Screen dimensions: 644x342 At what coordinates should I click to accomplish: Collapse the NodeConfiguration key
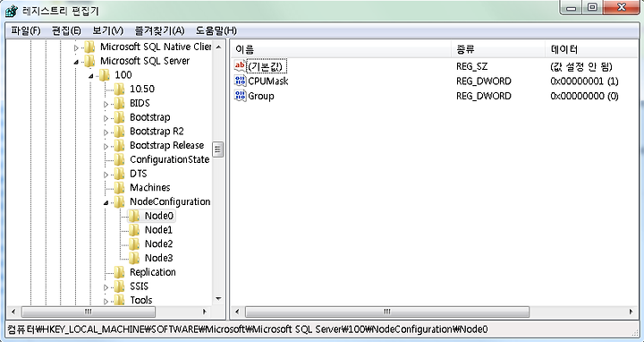tap(106, 202)
